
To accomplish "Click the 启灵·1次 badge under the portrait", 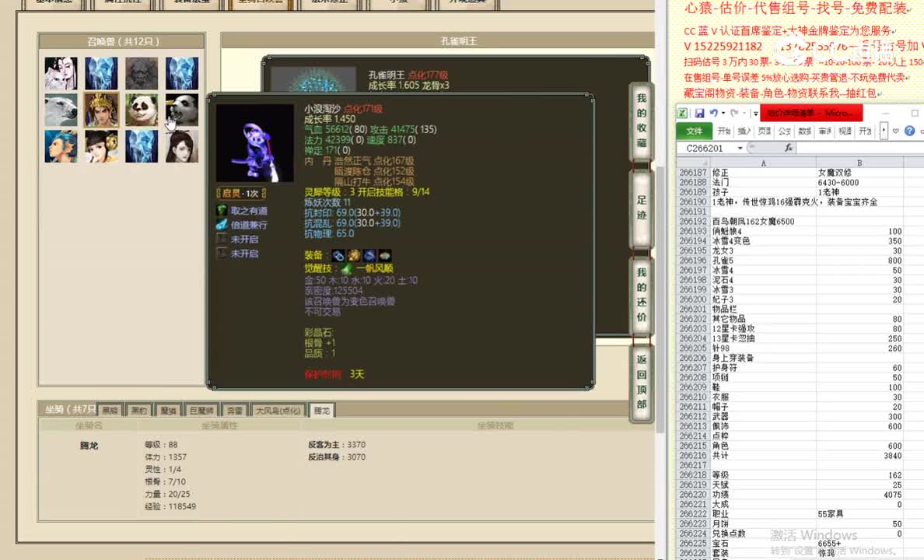I will coord(241,194).
